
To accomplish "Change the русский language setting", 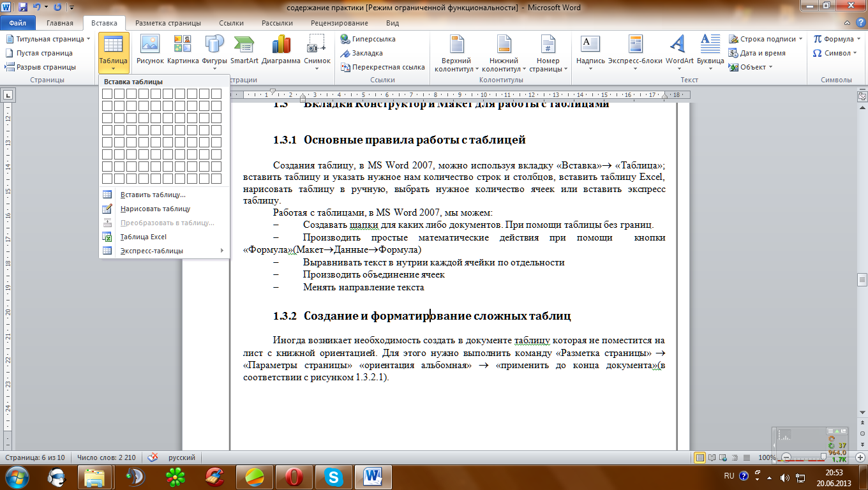I will click(182, 457).
